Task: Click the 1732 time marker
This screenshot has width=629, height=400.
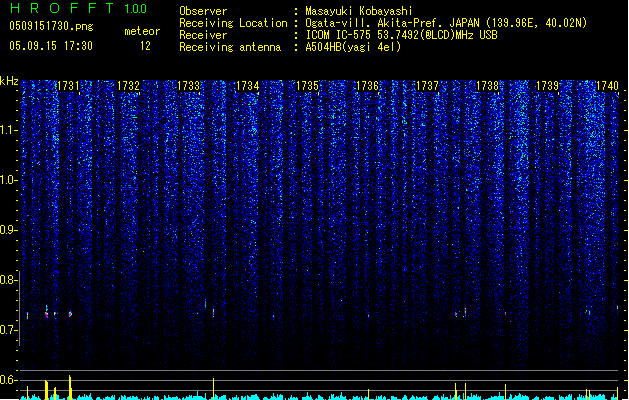Action: point(128,86)
